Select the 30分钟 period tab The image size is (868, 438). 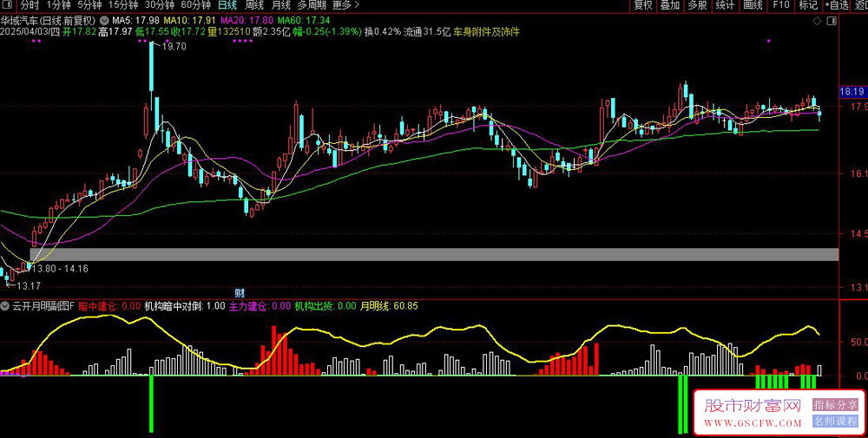(x=160, y=5)
